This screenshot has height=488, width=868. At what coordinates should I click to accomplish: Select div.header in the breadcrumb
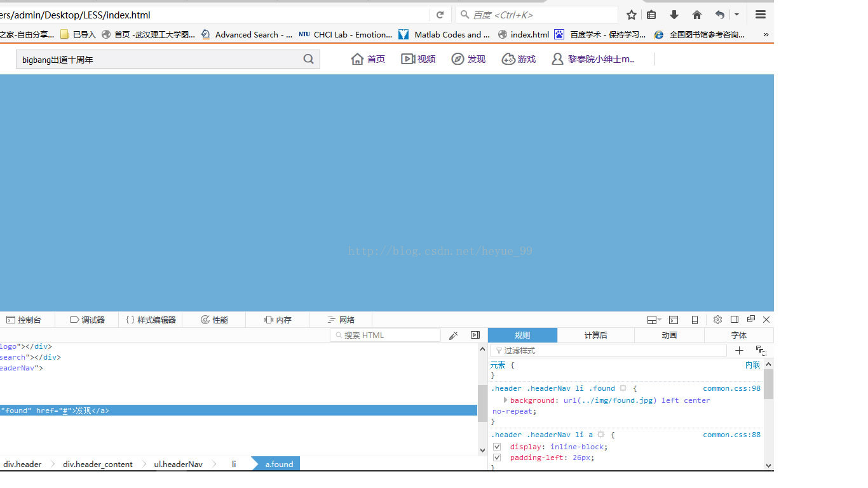[x=22, y=464]
